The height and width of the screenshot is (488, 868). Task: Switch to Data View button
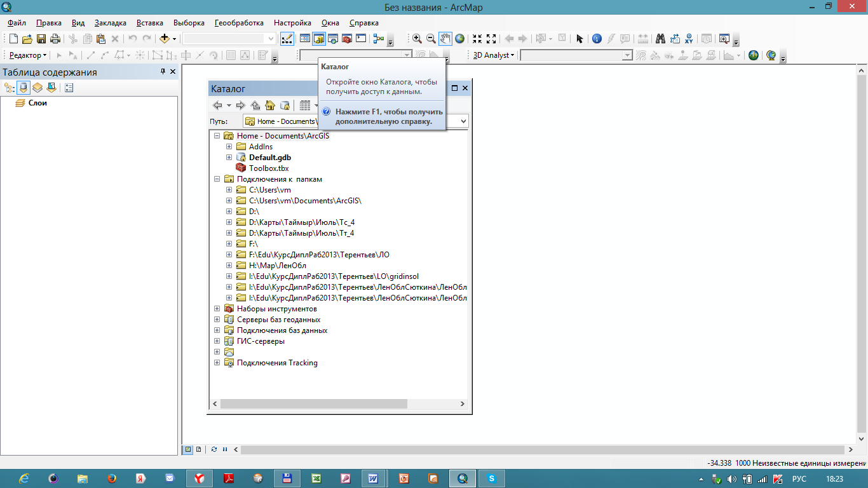click(x=188, y=449)
